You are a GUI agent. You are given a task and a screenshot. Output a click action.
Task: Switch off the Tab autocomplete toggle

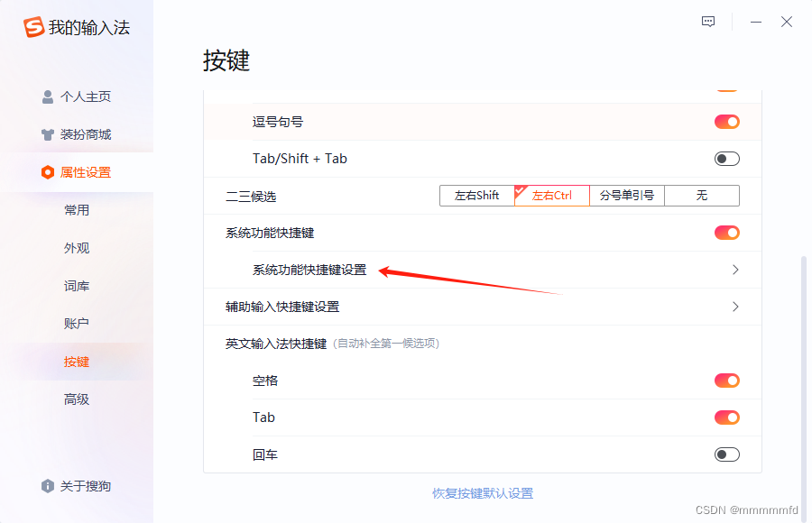727,417
